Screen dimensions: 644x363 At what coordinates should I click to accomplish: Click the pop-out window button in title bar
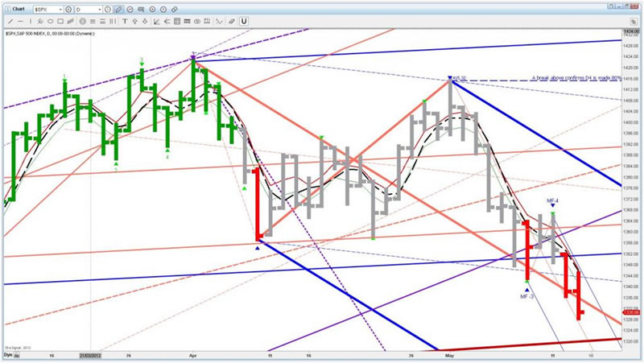pos(612,6)
